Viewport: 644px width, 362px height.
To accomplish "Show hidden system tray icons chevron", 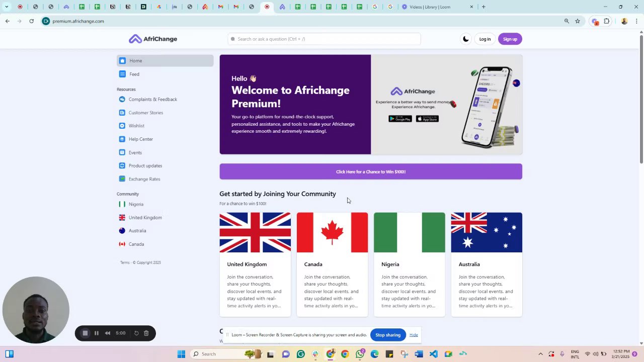I will coord(541,354).
